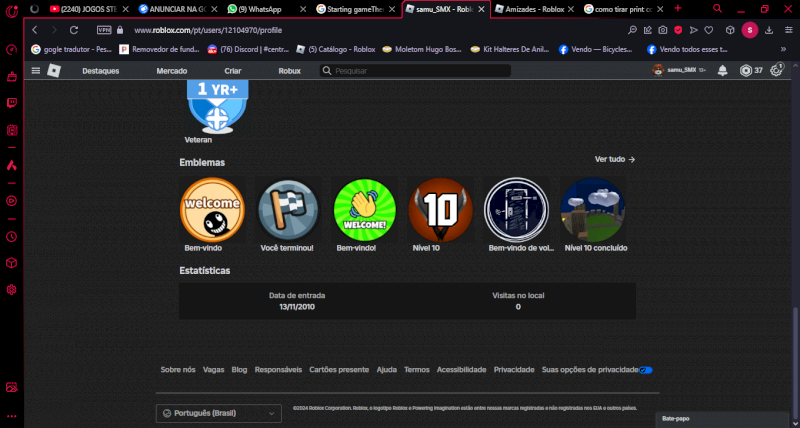The image size is (800, 428).
Task: Open the Twitch panel in sidebar
Action: pos(12,103)
